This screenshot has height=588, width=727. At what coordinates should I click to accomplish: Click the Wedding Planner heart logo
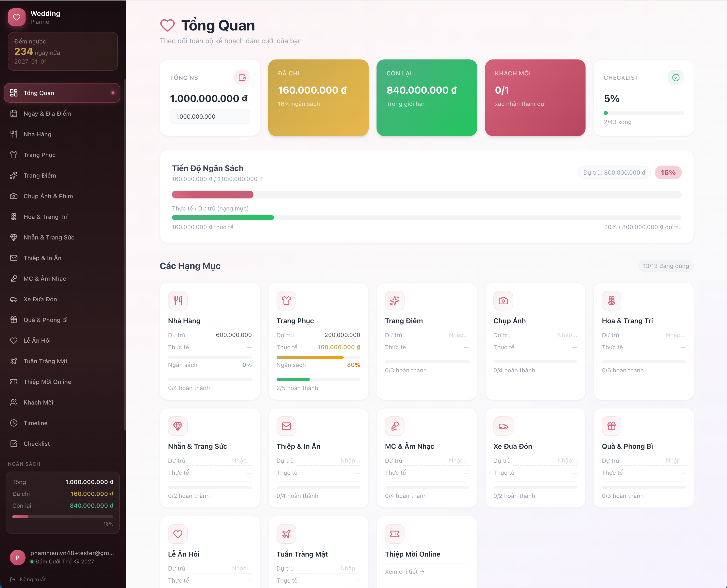click(17, 17)
